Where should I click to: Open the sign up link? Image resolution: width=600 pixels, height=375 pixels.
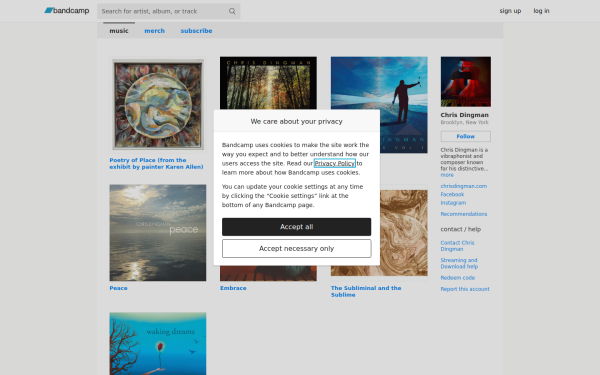[510, 11]
